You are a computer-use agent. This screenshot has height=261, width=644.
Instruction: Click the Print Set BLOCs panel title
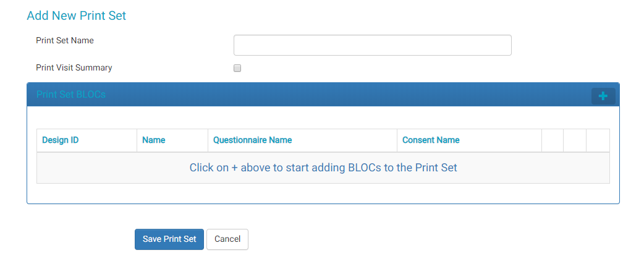71,95
